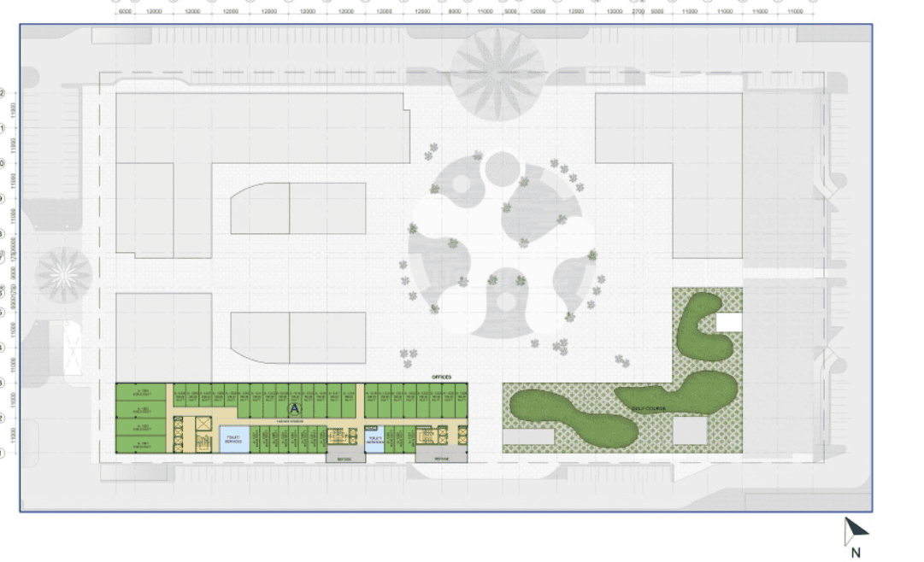The height and width of the screenshot is (562, 924).
Task: Select the upper curved-corner grey block
Action: (297, 208)
